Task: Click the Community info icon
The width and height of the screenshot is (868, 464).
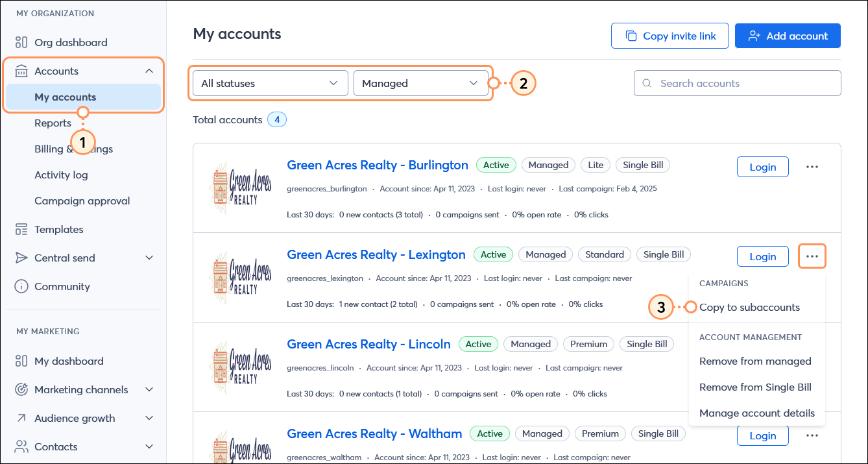Action: pos(20,286)
